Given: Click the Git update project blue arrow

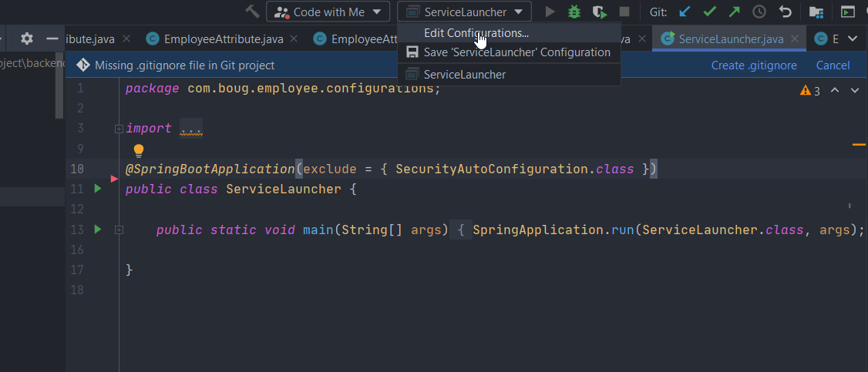Looking at the screenshot, I should pos(685,12).
